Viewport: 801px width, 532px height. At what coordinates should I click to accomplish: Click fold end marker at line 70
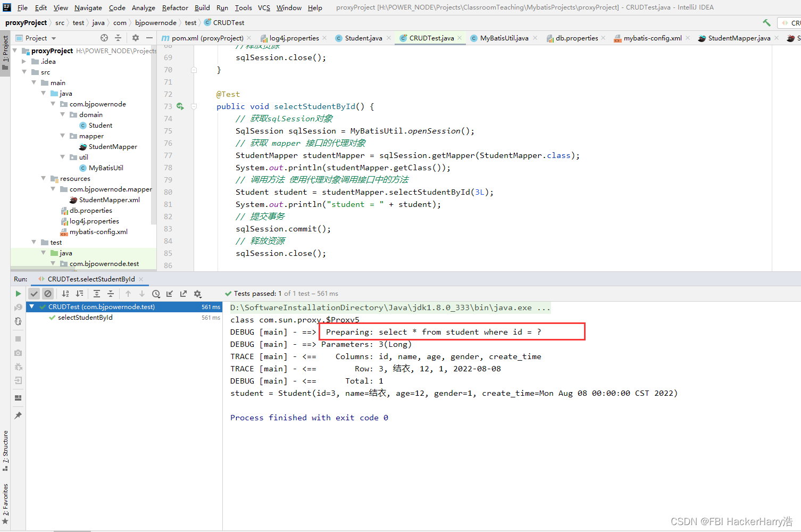tap(194, 70)
